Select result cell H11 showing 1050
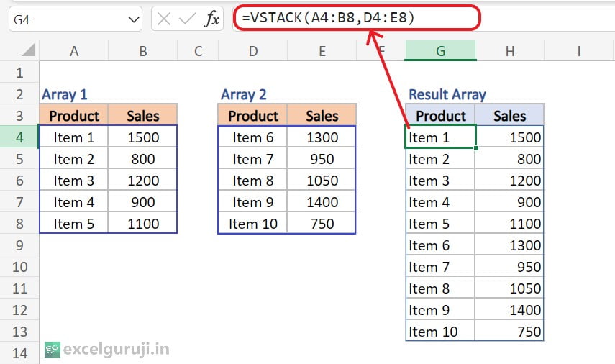Viewport: 615px width, 364px height. coord(509,288)
